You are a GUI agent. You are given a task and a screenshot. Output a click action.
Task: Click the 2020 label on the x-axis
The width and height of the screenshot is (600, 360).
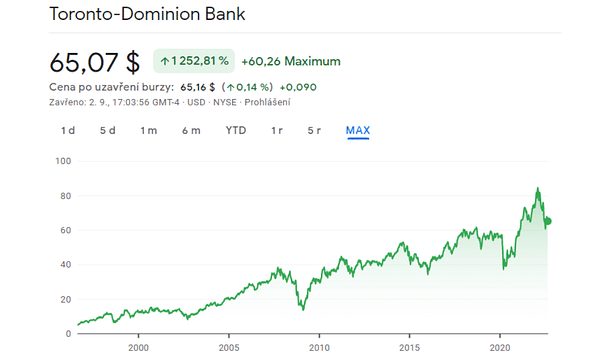500,348
